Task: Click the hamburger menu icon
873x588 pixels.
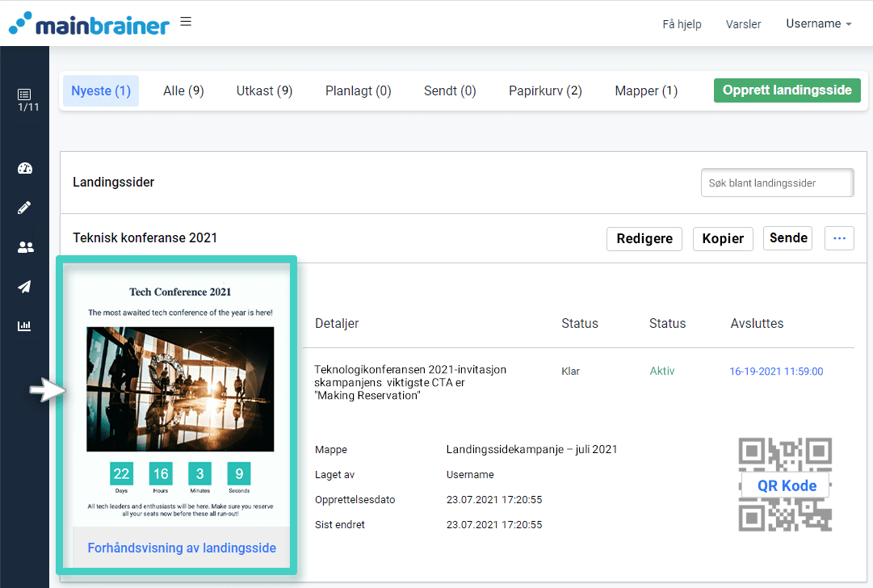Action: click(x=186, y=22)
